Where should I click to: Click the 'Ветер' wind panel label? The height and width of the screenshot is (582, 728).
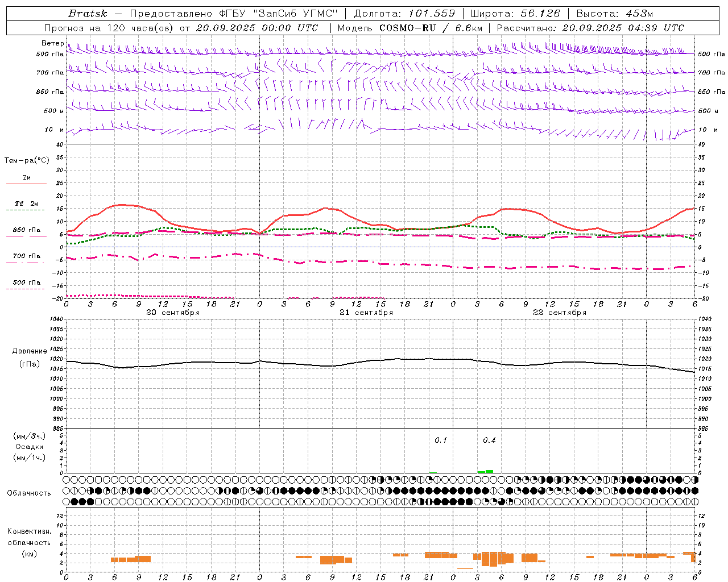[52, 43]
